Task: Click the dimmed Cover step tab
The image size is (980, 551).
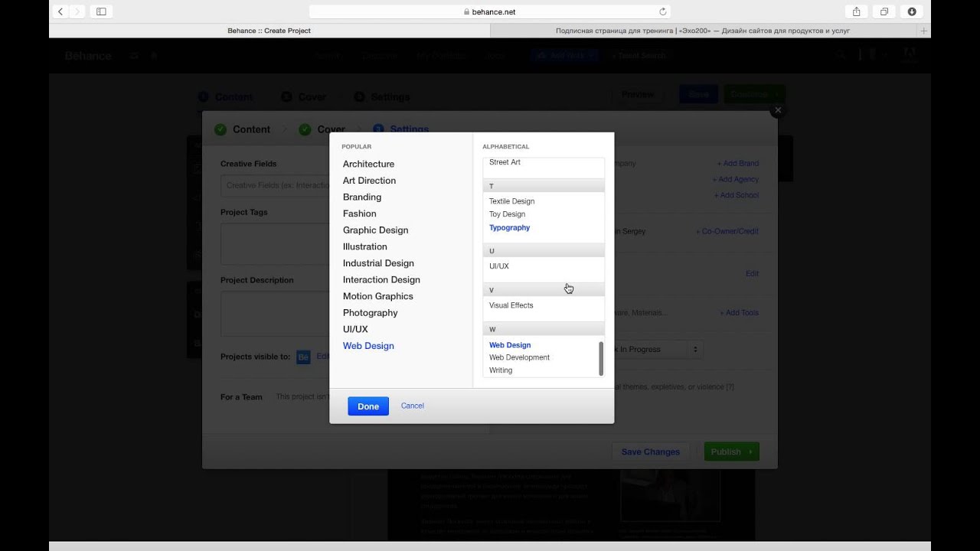Action: [322, 129]
